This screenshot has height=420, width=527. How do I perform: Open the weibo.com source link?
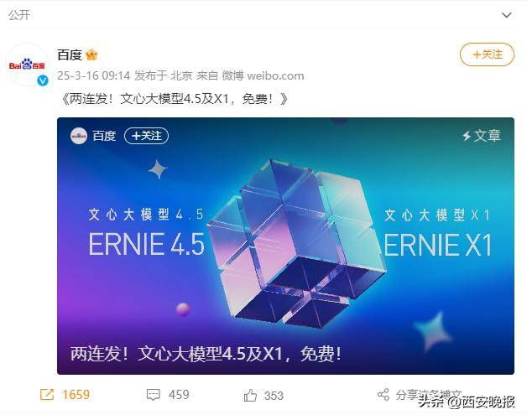(x=275, y=76)
